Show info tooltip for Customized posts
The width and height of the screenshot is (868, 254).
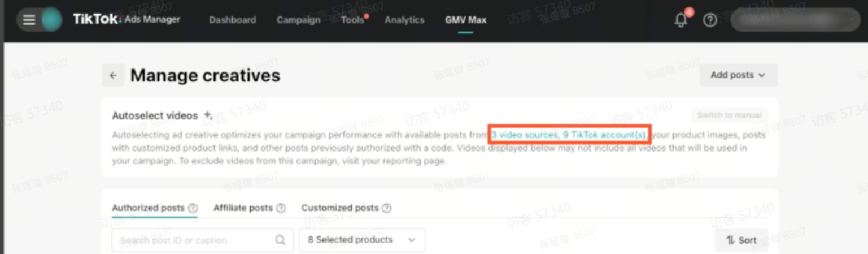386,208
